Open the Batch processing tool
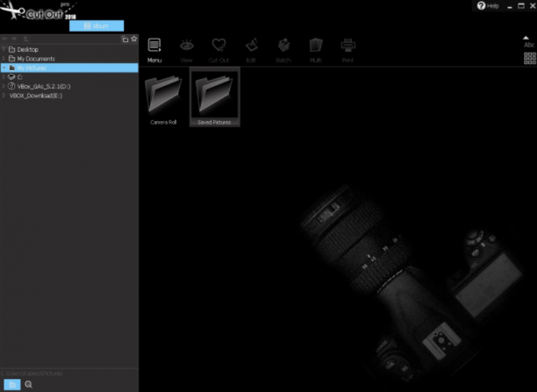This screenshot has height=392, width=537. pyautogui.click(x=283, y=50)
